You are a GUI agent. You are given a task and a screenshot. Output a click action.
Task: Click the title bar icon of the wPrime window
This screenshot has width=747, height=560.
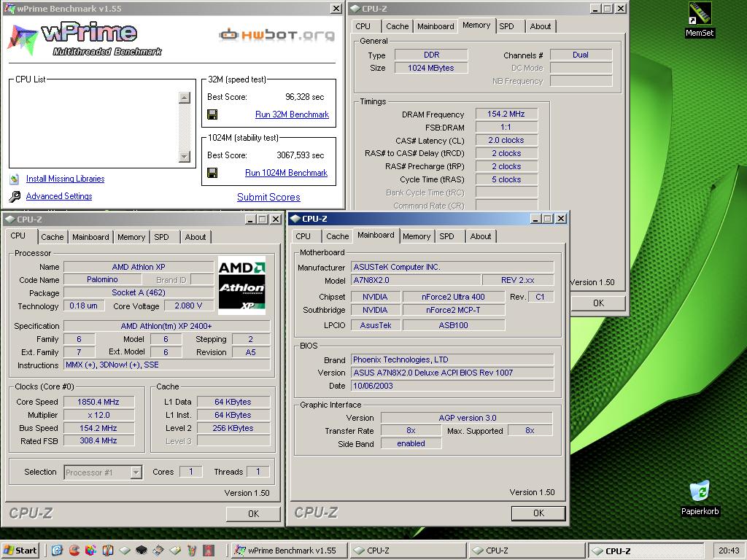10,9
